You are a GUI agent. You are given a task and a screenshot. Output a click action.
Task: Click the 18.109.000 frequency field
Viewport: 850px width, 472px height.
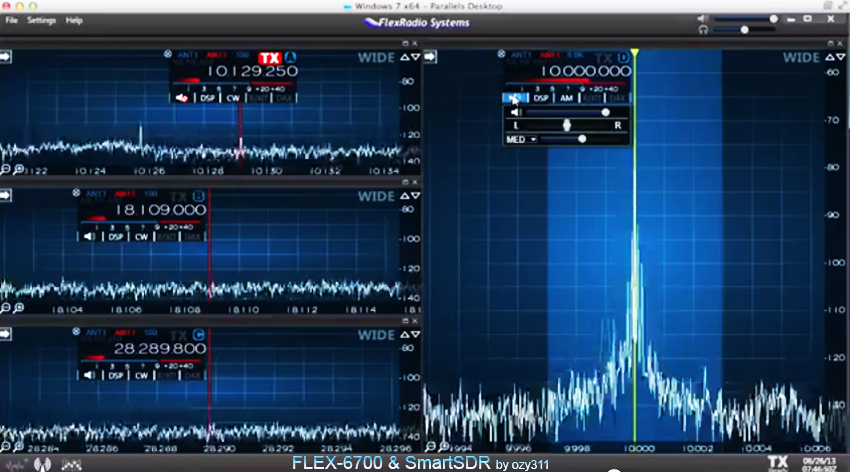(160, 210)
